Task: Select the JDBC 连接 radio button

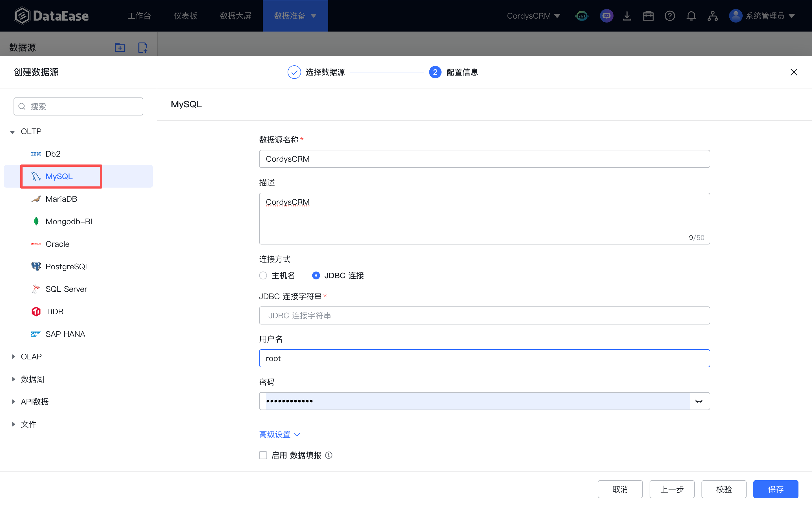Action: [316, 275]
